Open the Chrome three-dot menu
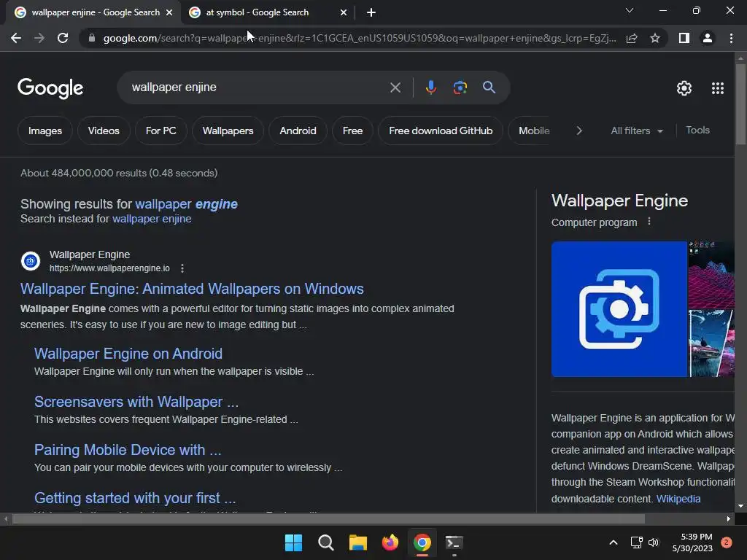Screen dimensions: 747x560 pyautogui.click(x=731, y=38)
